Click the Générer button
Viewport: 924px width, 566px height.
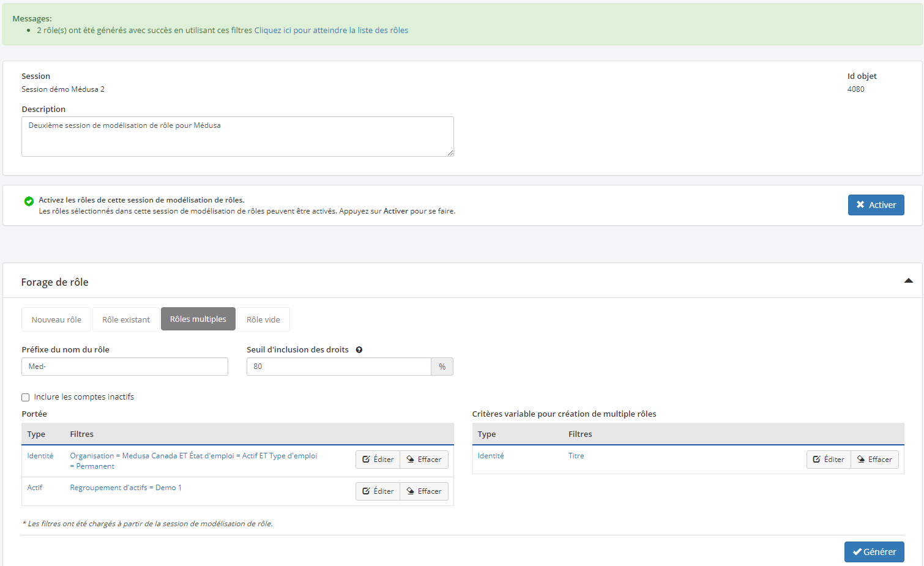pyautogui.click(x=874, y=552)
